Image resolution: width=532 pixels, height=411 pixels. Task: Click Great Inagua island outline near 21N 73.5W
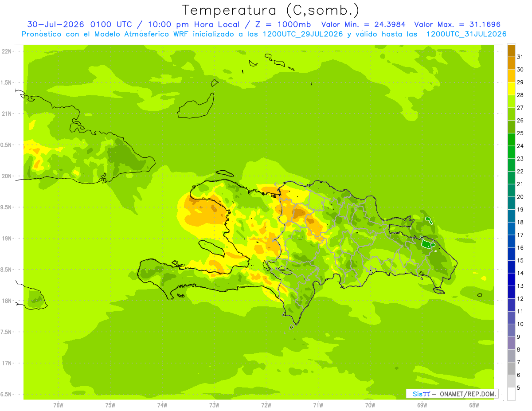(x=196, y=106)
